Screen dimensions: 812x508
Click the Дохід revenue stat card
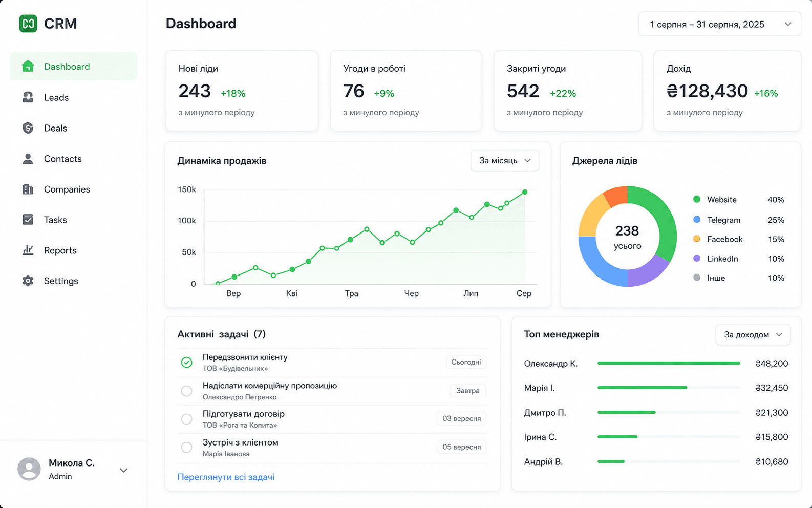click(728, 91)
